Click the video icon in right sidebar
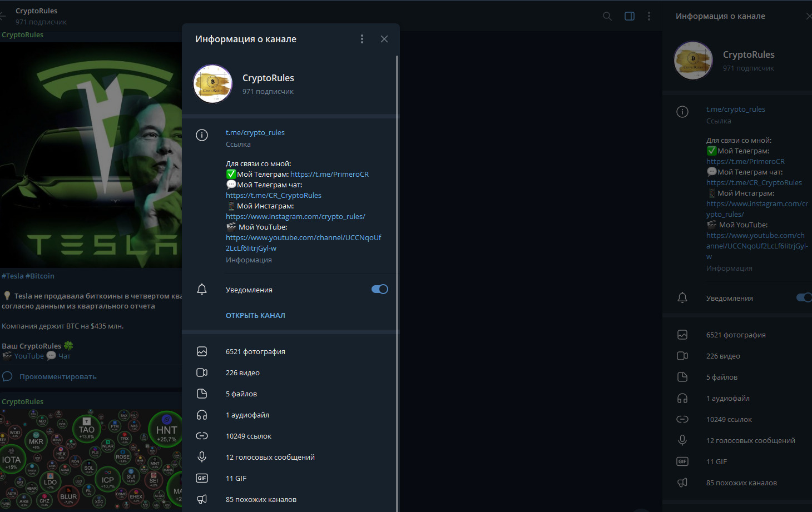 (x=682, y=356)
